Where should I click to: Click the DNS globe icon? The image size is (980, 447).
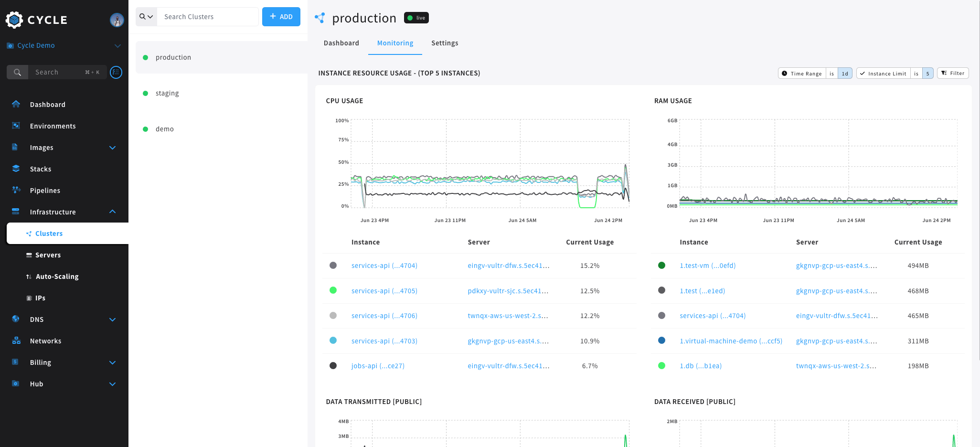[16, 319]
